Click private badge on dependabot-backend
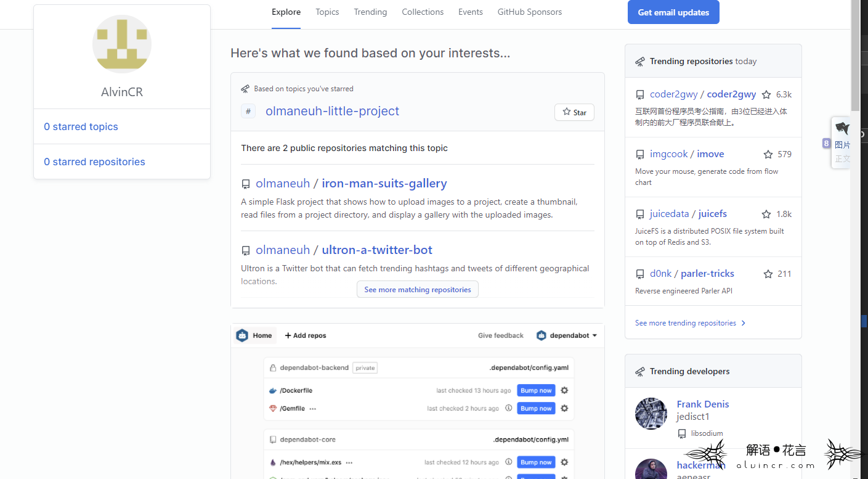The height and width of the screenshot is (479, 868). click(365, 368)
